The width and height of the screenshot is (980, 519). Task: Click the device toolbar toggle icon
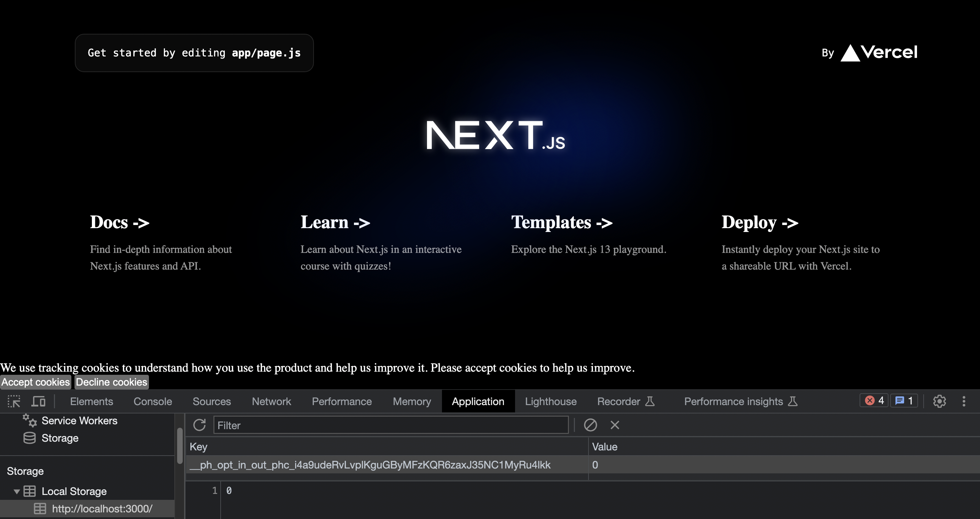(x=38, y=402)
